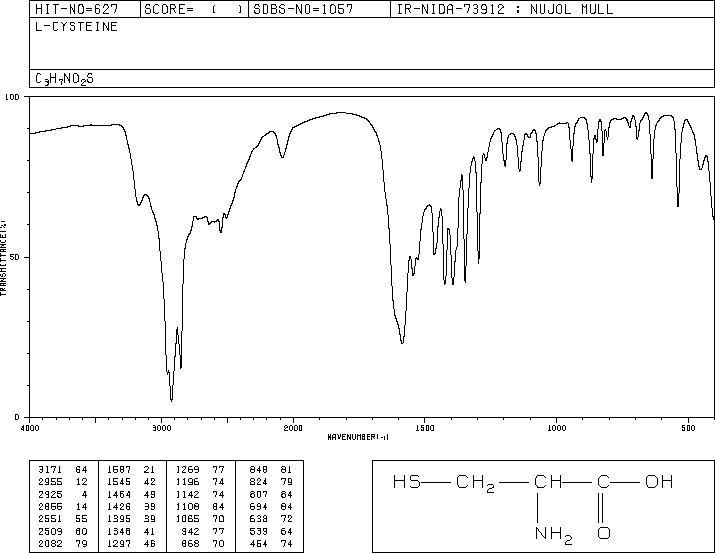This screenshot has width=715, height=553.
Task: Click the IR-NIDA-73912 : NUJOL MULL label
Action: [505, 9]
